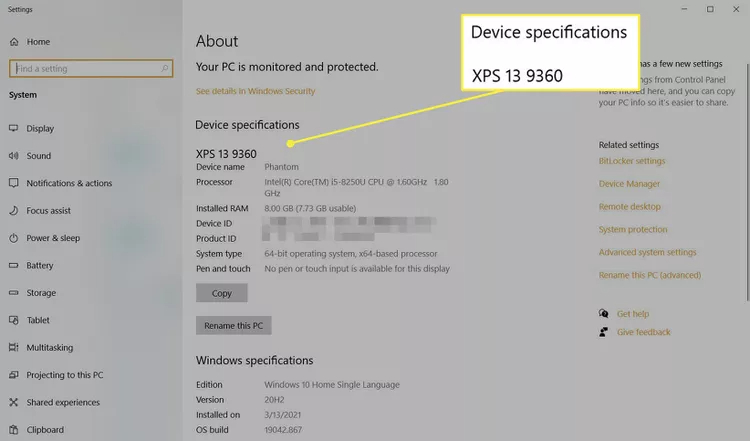Click Advanced system settings link
750x441 pixels.
(647, 252)
